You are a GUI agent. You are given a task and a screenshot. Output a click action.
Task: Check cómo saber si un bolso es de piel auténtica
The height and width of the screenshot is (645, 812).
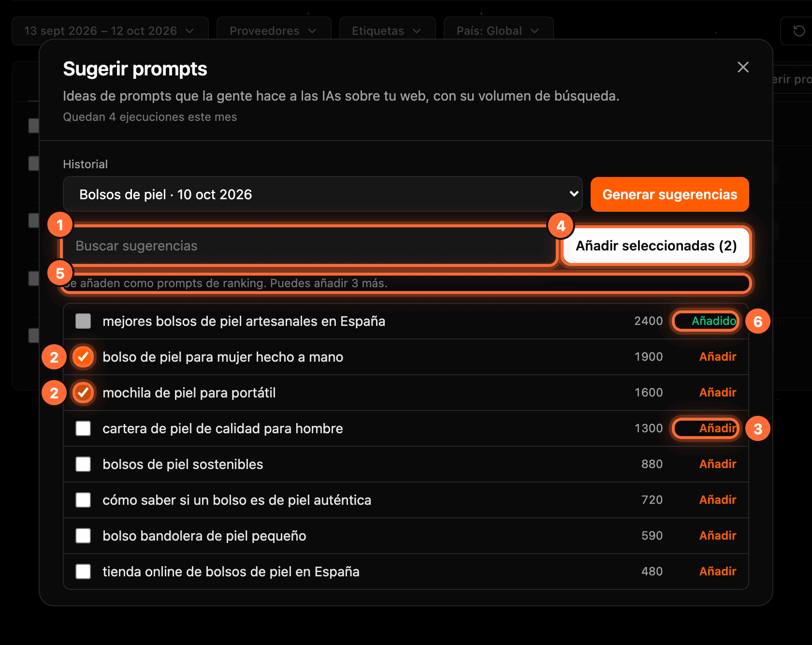(83, 500)
